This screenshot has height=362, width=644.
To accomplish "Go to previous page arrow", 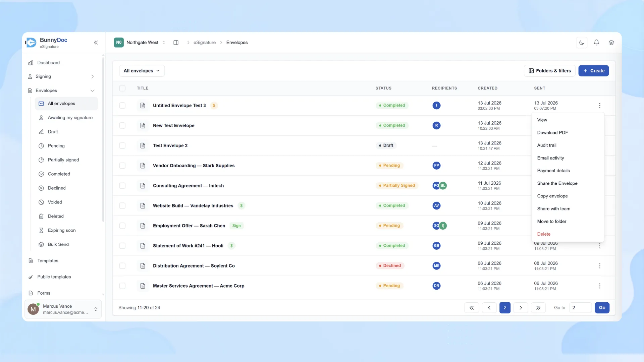I will coord(489,308).
